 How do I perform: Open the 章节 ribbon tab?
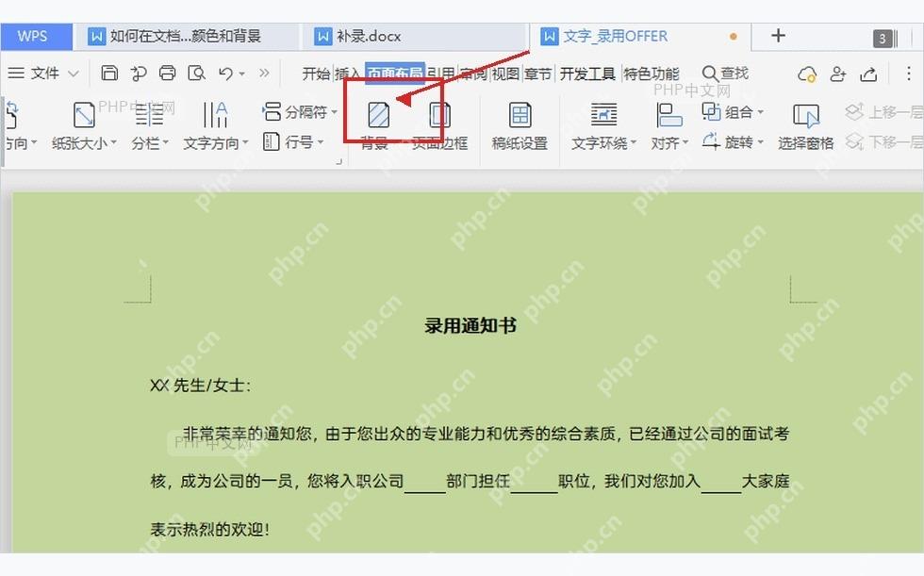click(538, 74)
